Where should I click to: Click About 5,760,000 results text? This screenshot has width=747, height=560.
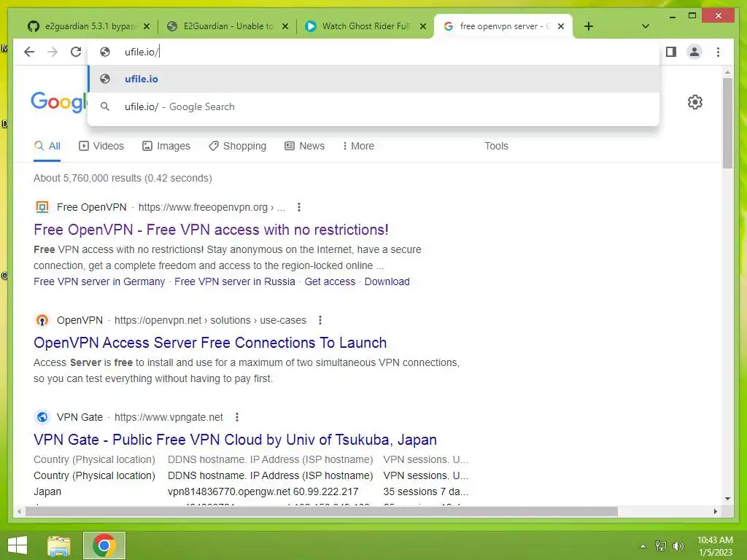123,178
